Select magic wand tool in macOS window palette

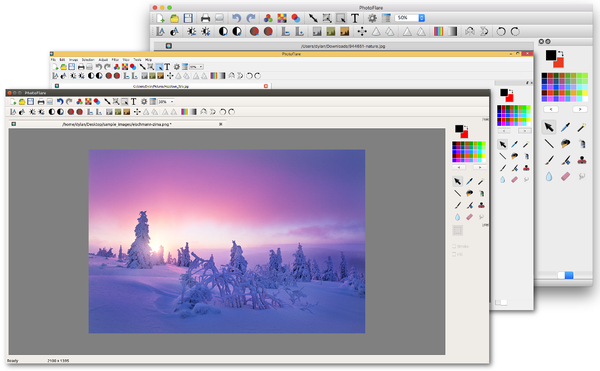pyautogui.click(x=582, y=127)
